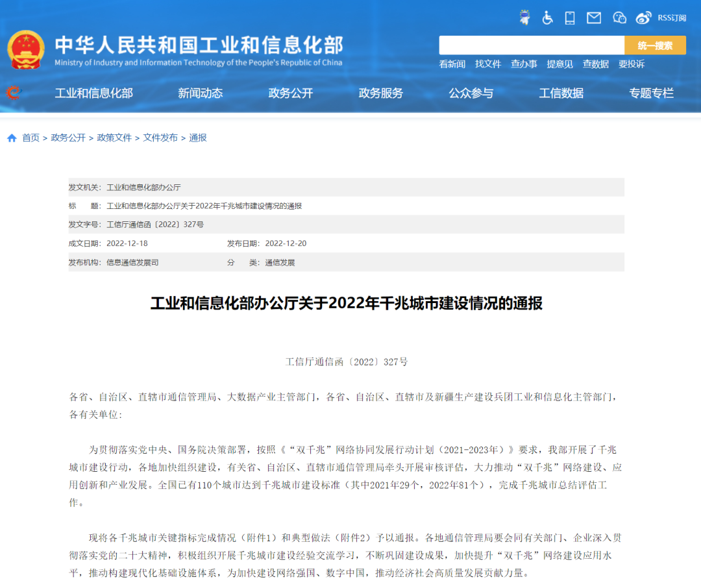This screenshot has width=701, height=588.
Task: Click 发布日期 value 2022-12-20
Action: pos(286,243)
